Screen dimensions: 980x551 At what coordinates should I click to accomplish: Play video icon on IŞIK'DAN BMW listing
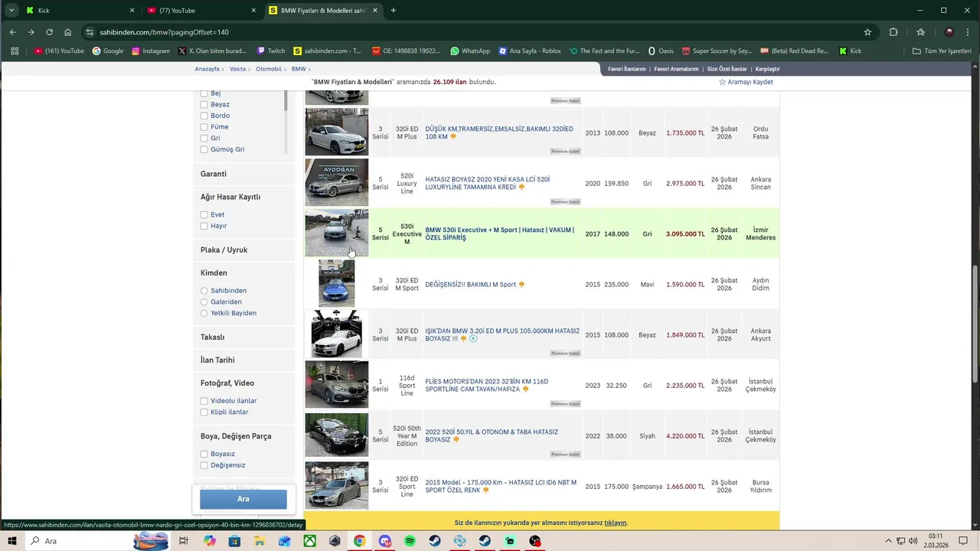[x=473, y=339]
